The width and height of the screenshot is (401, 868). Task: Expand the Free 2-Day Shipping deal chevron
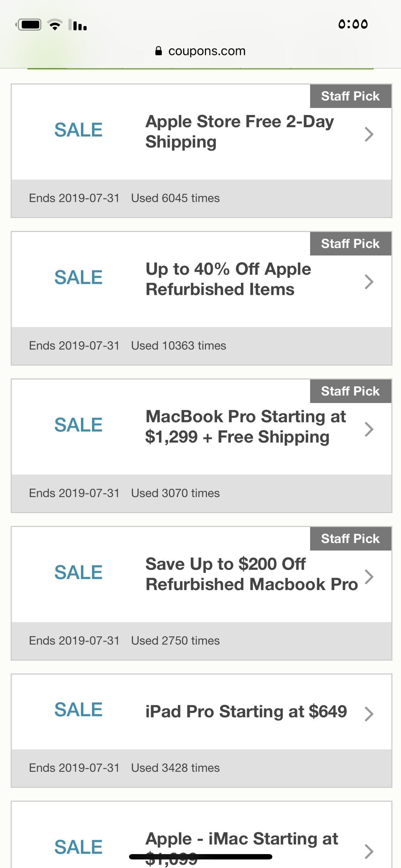tap(369, 134)
